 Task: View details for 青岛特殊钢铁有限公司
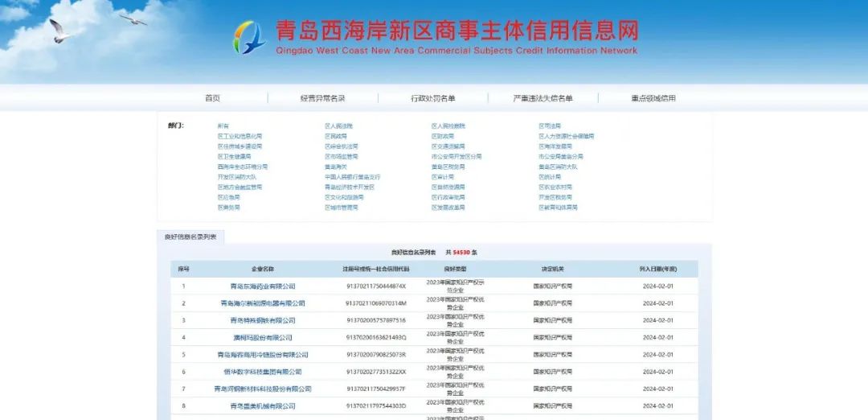coord(263,320)
